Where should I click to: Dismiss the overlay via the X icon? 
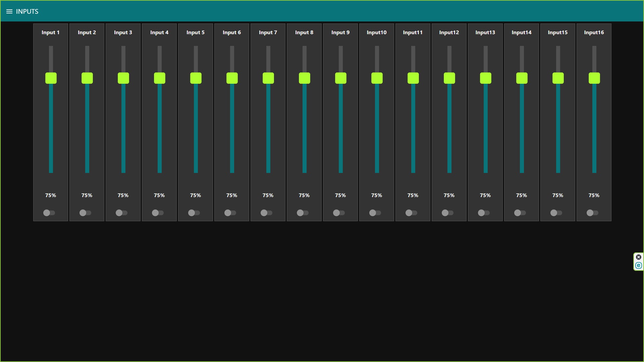point(639,257)
